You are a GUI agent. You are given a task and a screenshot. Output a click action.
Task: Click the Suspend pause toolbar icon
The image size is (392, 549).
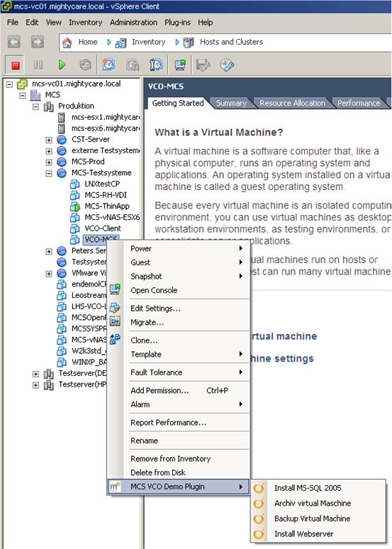coord(38,65)
